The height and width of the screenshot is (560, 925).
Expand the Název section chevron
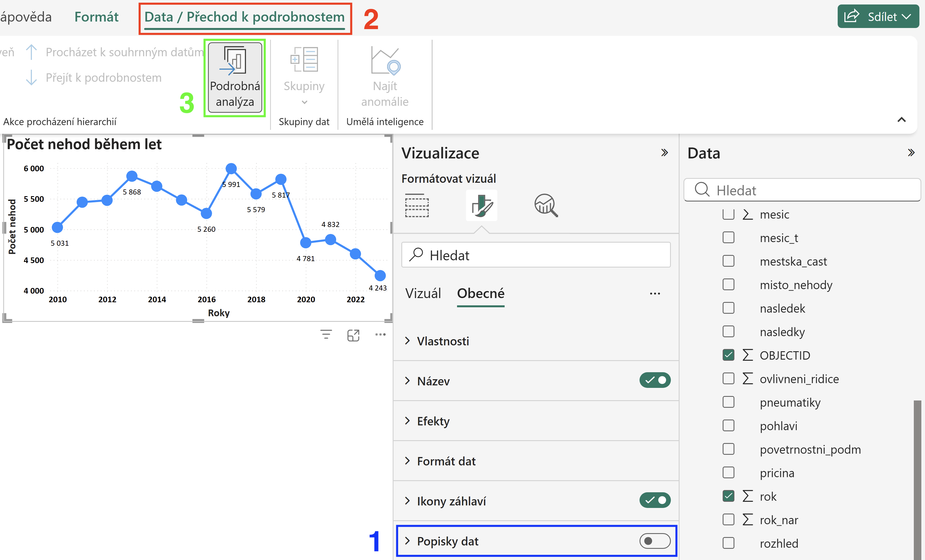point(407,381)
